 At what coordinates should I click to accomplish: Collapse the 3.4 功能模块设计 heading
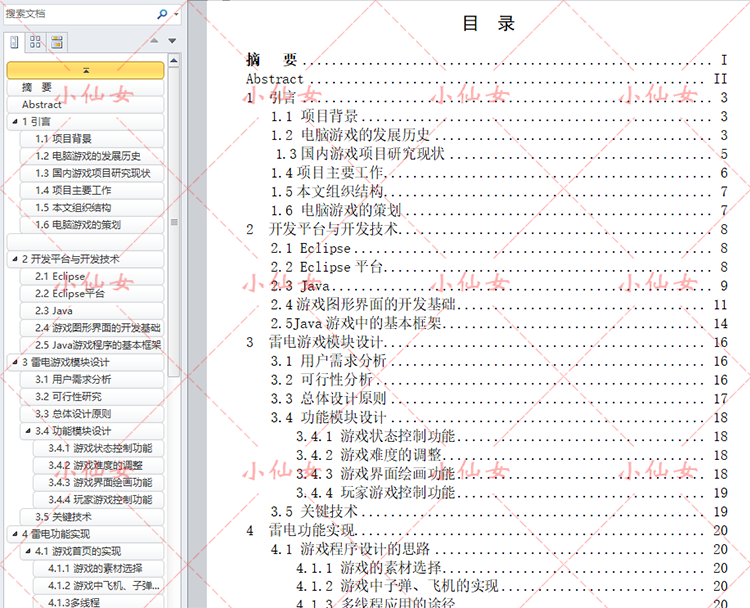(28, 431)
